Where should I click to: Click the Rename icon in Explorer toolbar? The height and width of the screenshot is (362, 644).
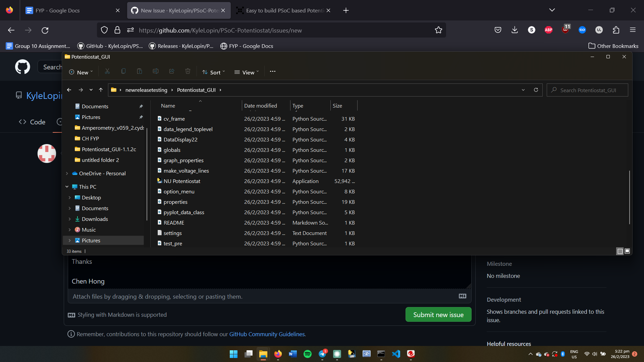coord(156,71)
